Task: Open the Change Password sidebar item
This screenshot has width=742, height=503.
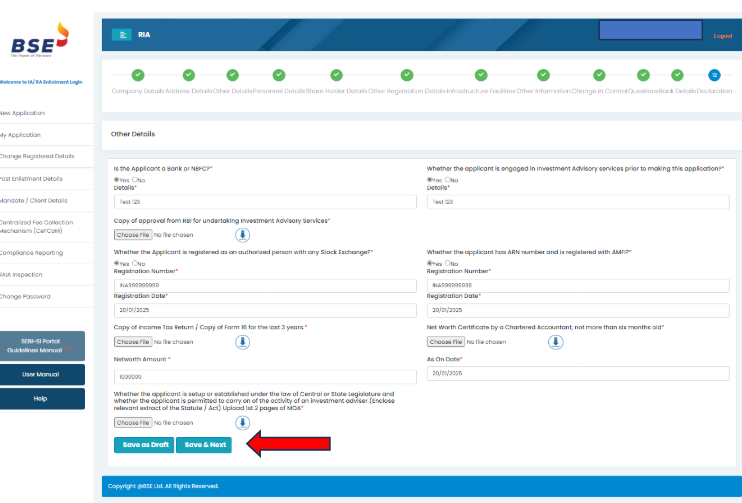Action: click(26, 296)
